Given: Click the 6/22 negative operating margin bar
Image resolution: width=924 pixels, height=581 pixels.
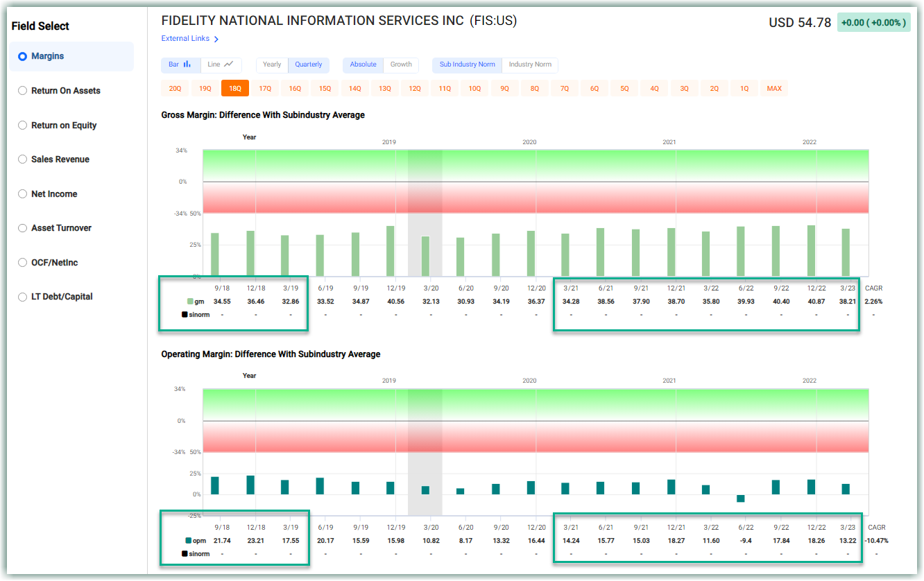Looking at the screenshot, I should point(740,498).
